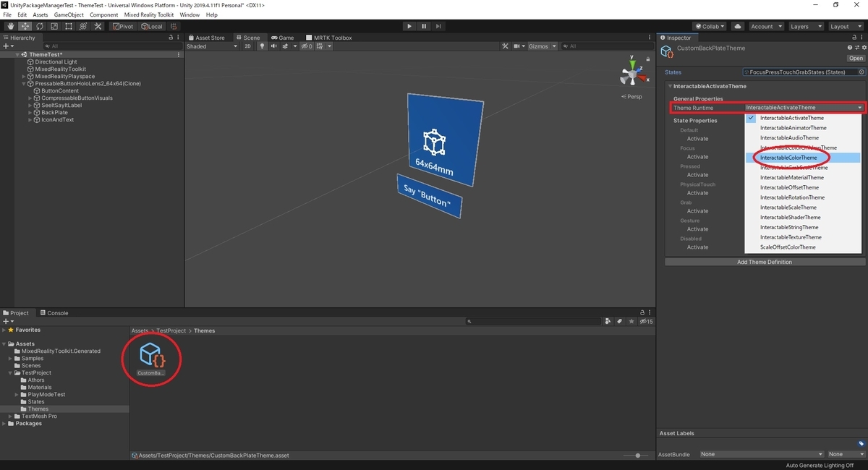Filter project search by label
This screenshot has width=868, height=470.
620,321
